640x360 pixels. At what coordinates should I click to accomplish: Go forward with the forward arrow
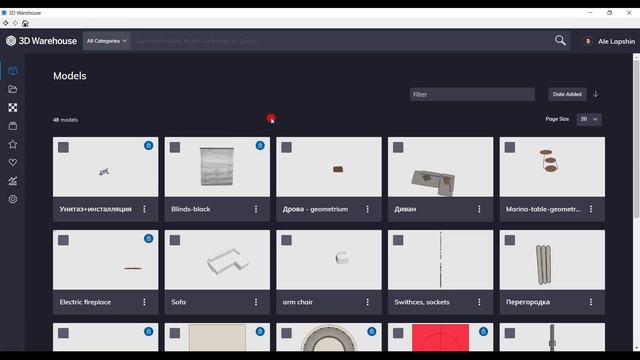pyautogui.click(x=15, y=23)
